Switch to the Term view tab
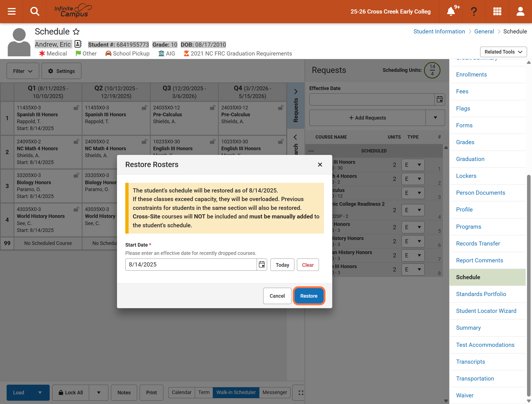The width and height of the screenshot is (532, 404). click(x=204, y=392)
